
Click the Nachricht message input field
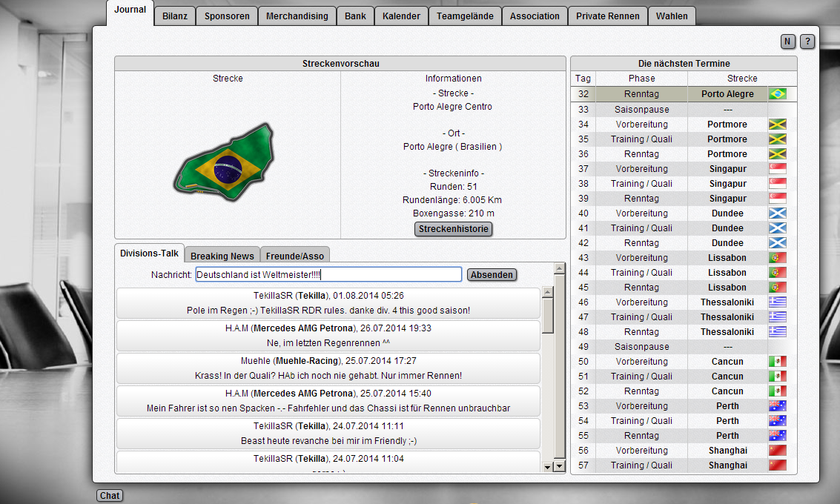[x=328, y=275]
